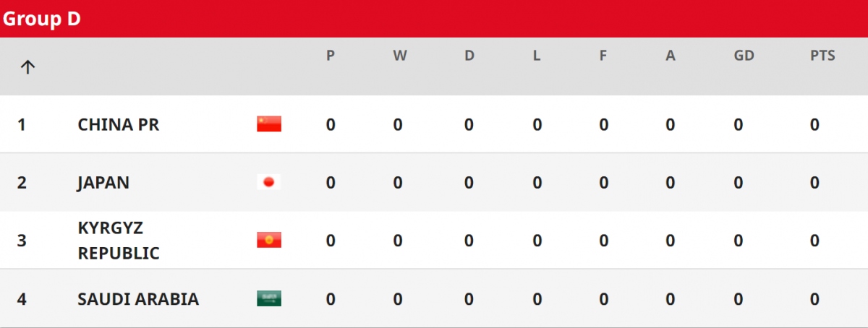Click the P played column header

click(331, 56)
